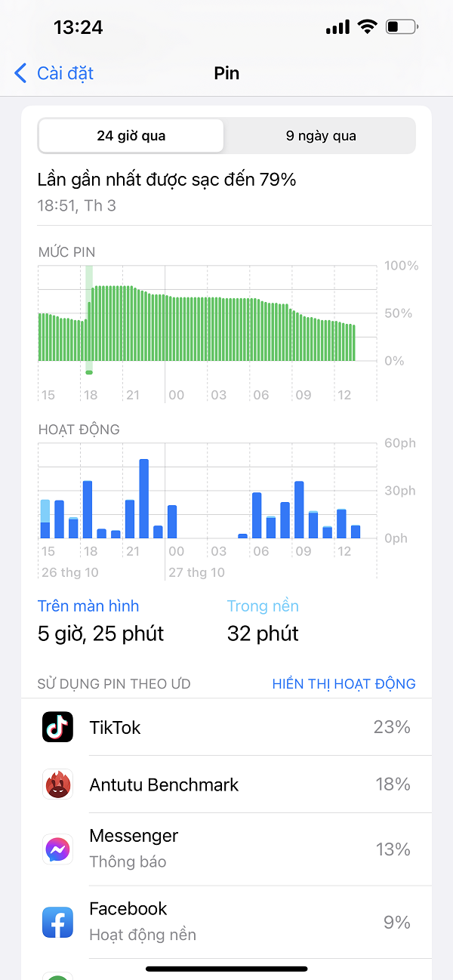Viewport: 453px width, 980px height.
Task: Tap the home indicator bar
Action: coord(226,969)
